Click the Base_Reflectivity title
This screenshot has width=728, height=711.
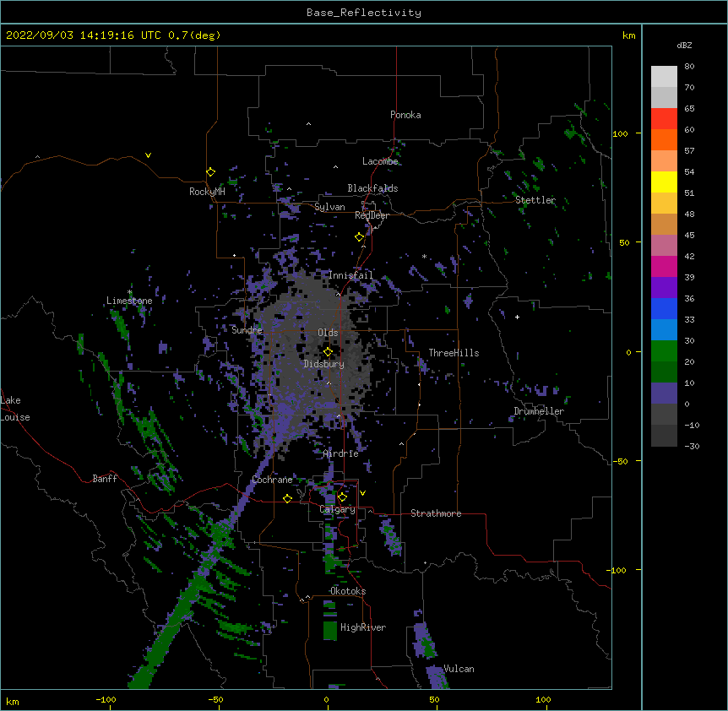click(364, 13)
